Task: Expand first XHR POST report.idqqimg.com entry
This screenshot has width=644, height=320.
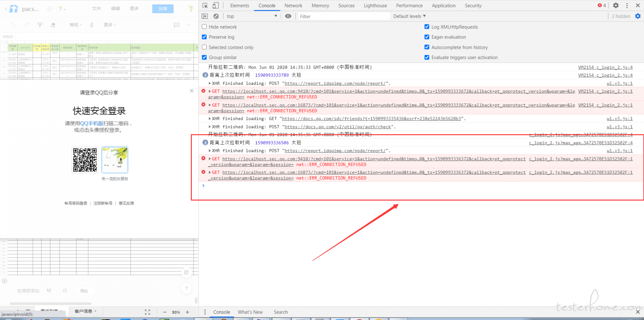Action: [x=210, y=84]
